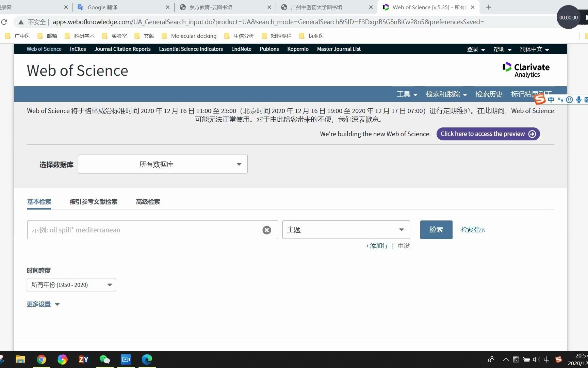This screenshot has height=368, width=588.
Task: Open the 选择数据库 所有数据库 dropdown
Action: click(163, 164)
